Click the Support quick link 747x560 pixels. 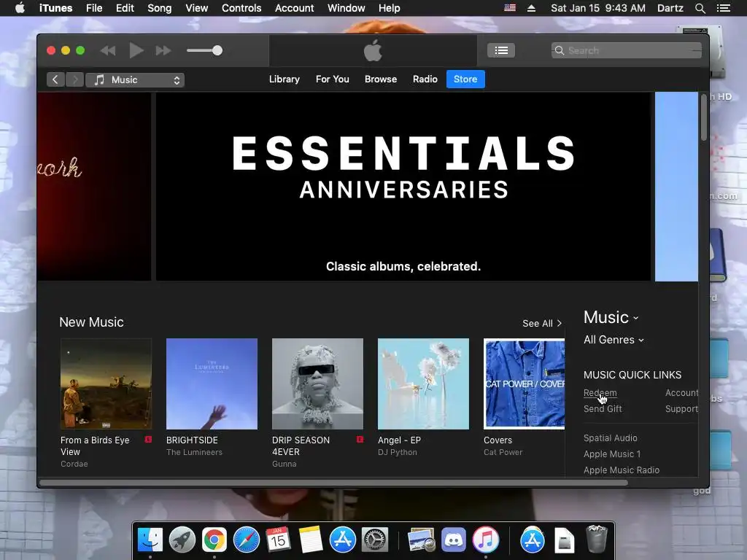click(682, 409)
